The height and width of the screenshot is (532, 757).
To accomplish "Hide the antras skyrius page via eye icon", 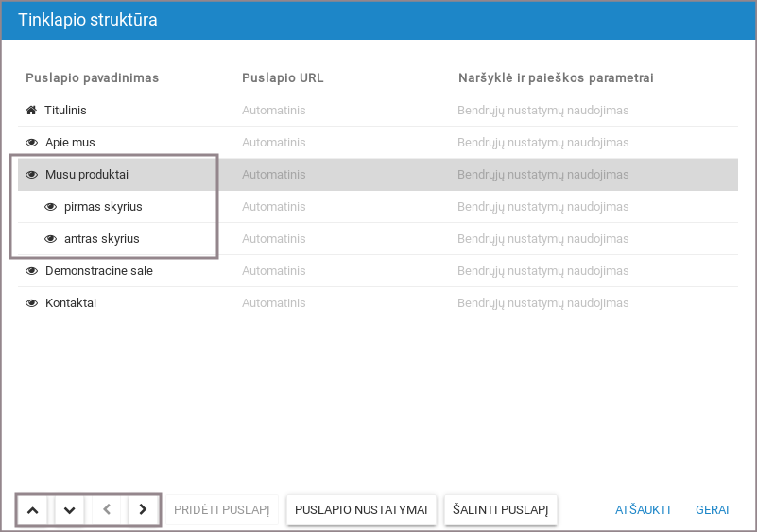I will click(51, 239).
